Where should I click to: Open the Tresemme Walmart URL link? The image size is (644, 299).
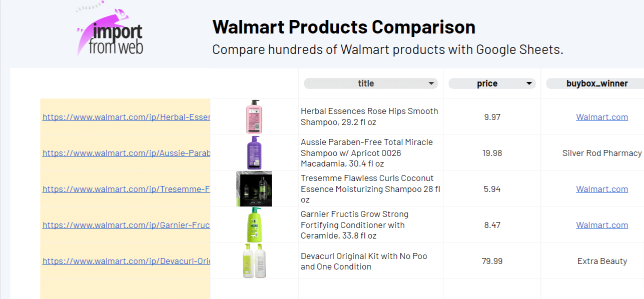(x=126, y=189)
